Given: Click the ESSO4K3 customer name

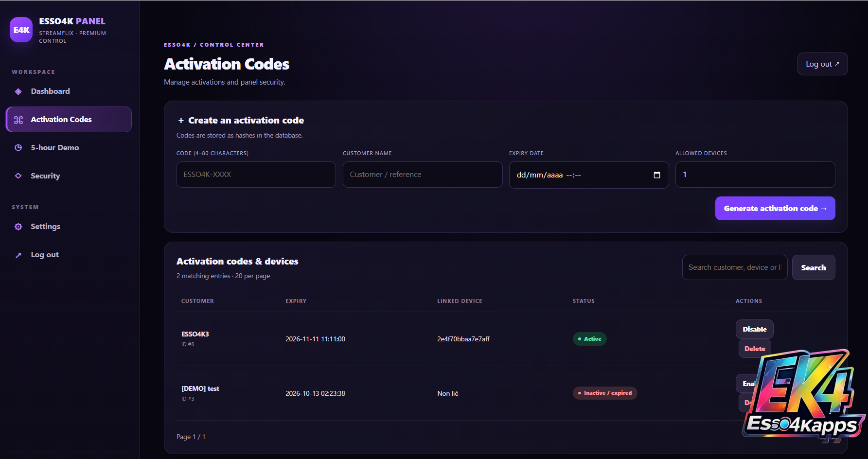Looking at the screenshot, I should [195, 334].
